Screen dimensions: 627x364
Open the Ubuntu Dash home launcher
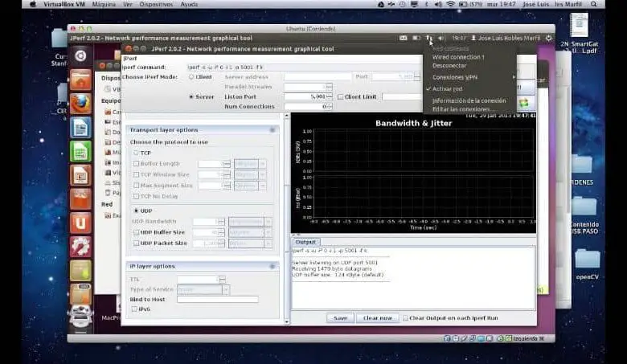click(80, 56)
